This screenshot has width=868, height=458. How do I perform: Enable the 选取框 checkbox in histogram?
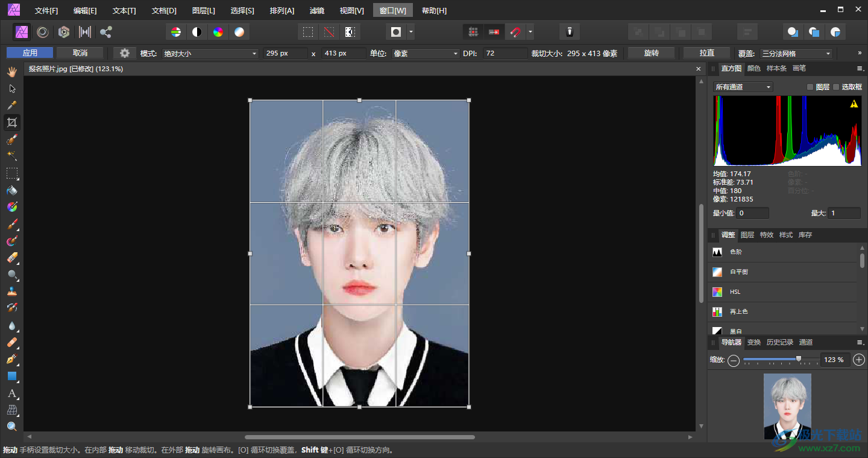tap(836, 87)
